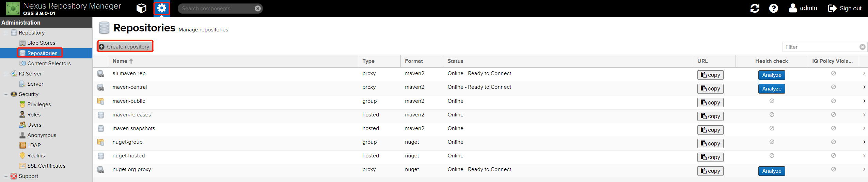Copy URL of maven-public
The height and width of the screenshot is (182, 868).
[710, 103]
